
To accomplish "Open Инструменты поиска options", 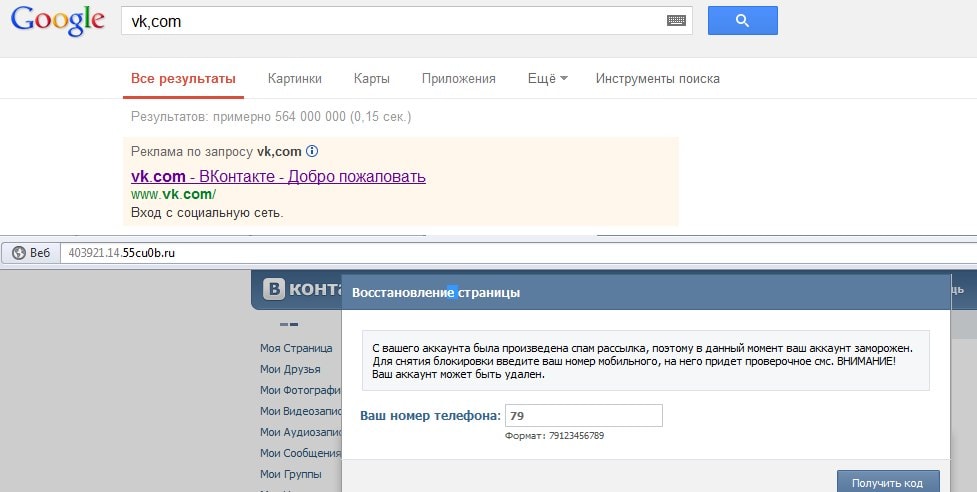I will 657,79.
